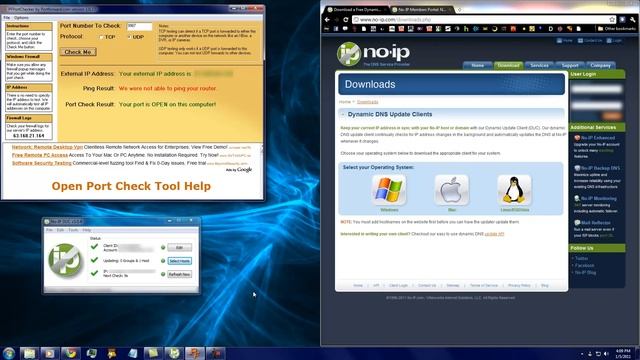Open the Help menu in No-IP DUC

[87, 230]
